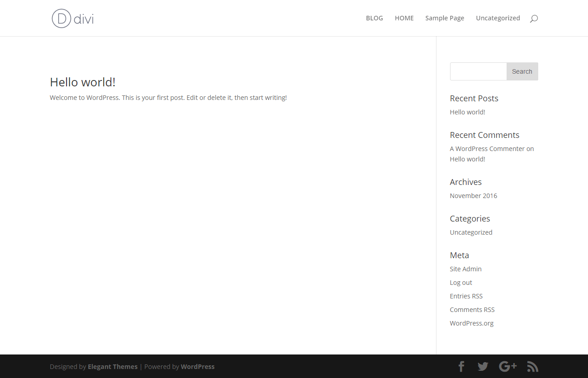The height and width of the screenshot is (378, 588).
Task: Click the Recent Comments heading
Action: tap(484, 135)
